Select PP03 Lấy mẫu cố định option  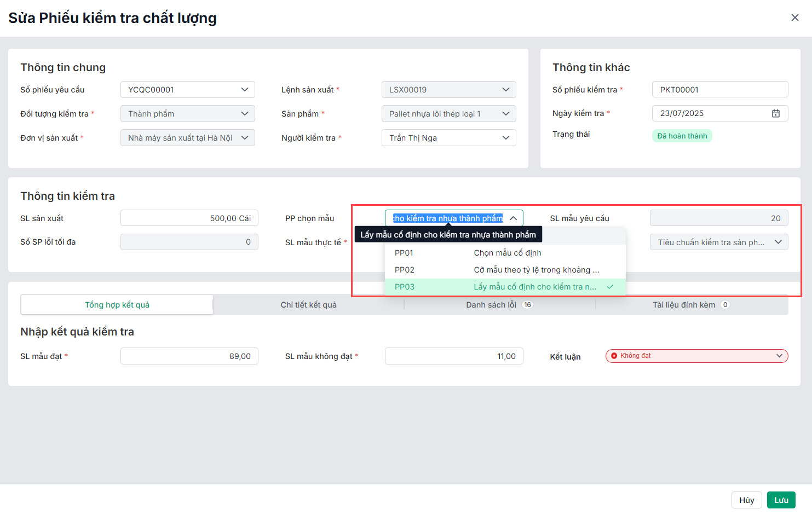(504, 287)
